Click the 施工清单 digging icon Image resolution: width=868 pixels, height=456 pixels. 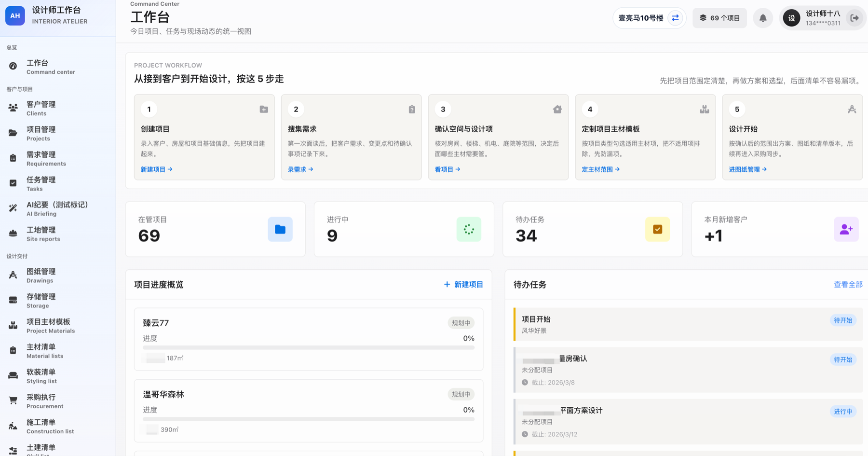click(x=13, y=426)
